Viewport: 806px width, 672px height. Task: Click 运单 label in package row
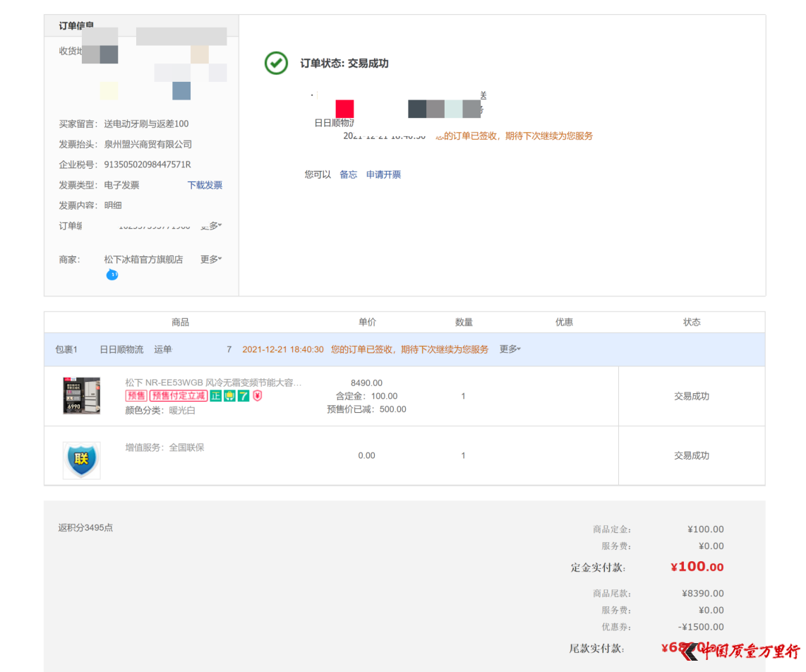pos(163,349)
